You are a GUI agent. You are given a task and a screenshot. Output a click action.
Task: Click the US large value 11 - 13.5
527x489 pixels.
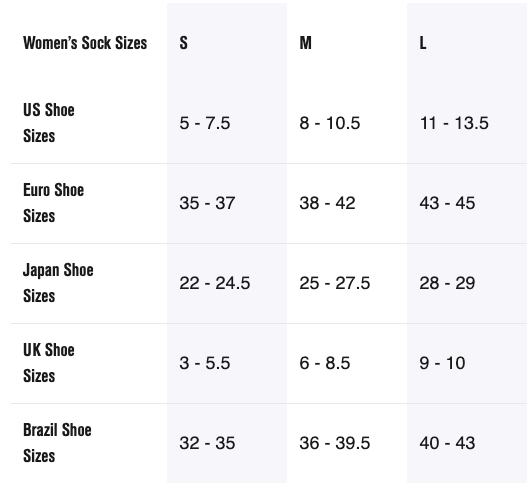[454, 123]
